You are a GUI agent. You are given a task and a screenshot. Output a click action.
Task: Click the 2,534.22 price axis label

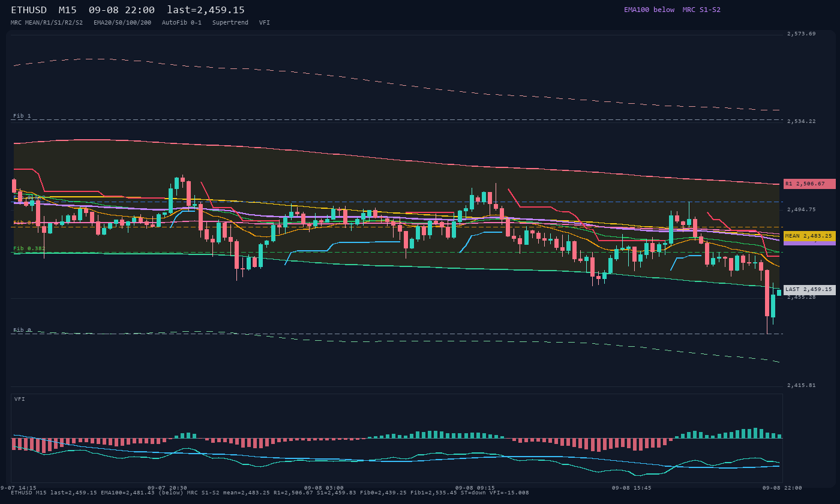click(802, 121)
